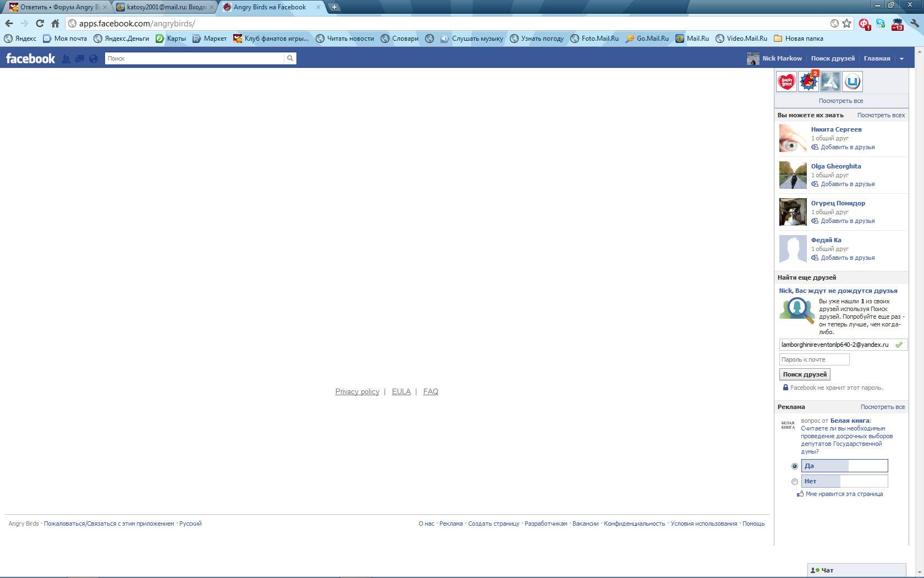Open the Чат bar at bottom

856,570
